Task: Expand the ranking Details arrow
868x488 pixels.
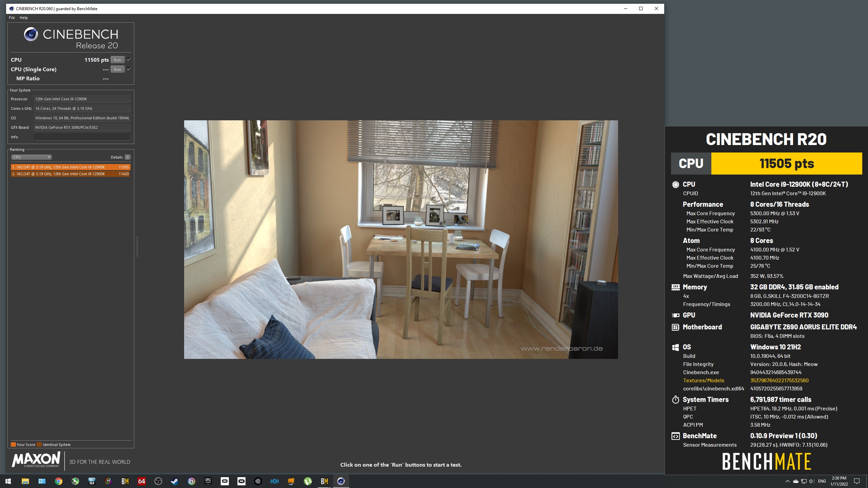Action: coord(128,157)
